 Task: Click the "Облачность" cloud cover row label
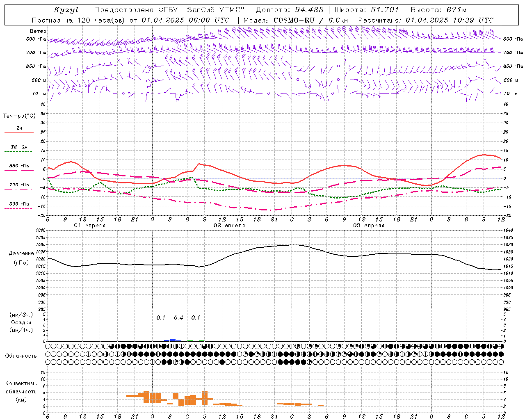[21, 356]
